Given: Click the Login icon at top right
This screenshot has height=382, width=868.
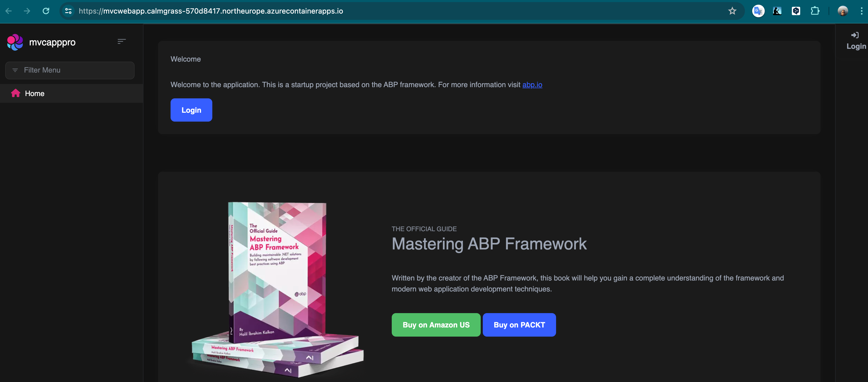Looking at the screenshot, I should (855, 35).
